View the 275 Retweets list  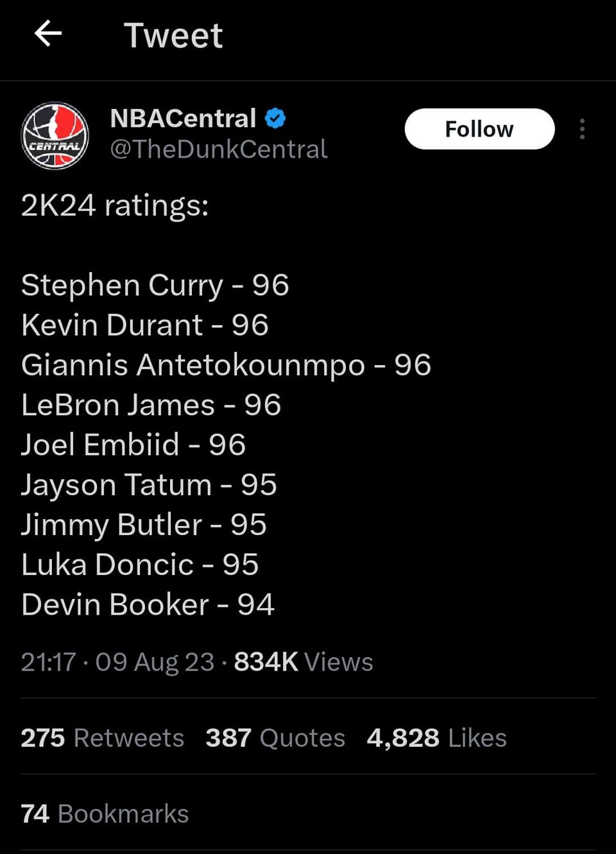(102, 738)
